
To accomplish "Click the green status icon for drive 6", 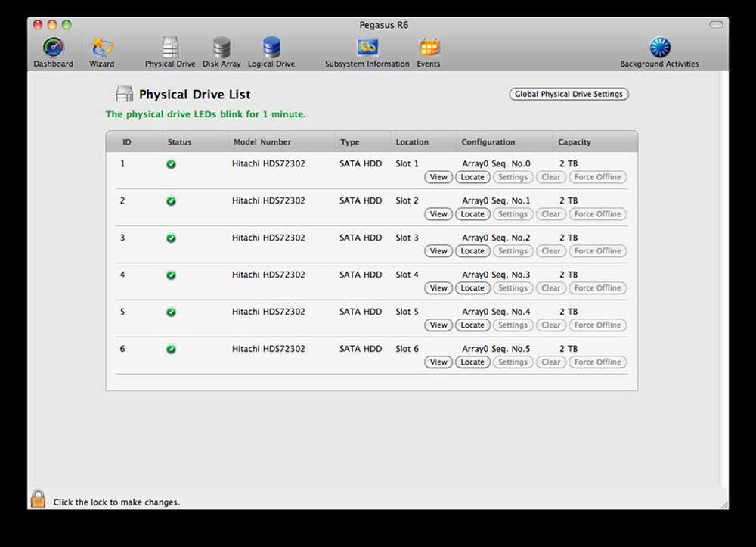I will [x=171, y=350].
